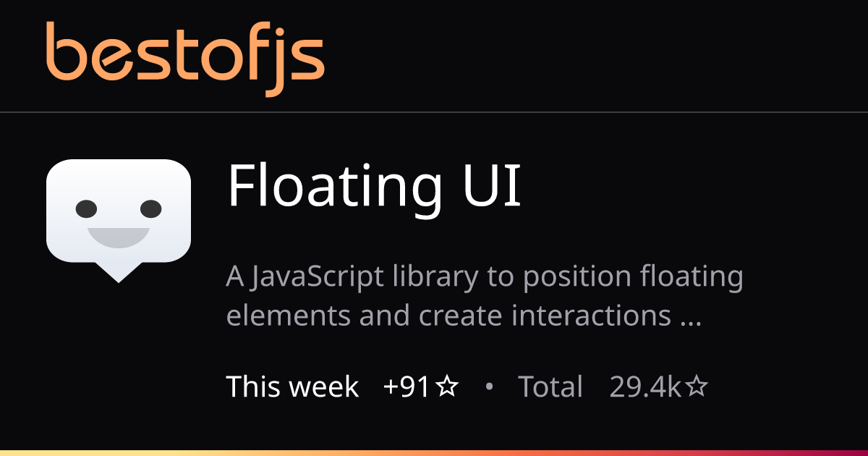Click the right eye of the smiley bubble

coord(150,209)
